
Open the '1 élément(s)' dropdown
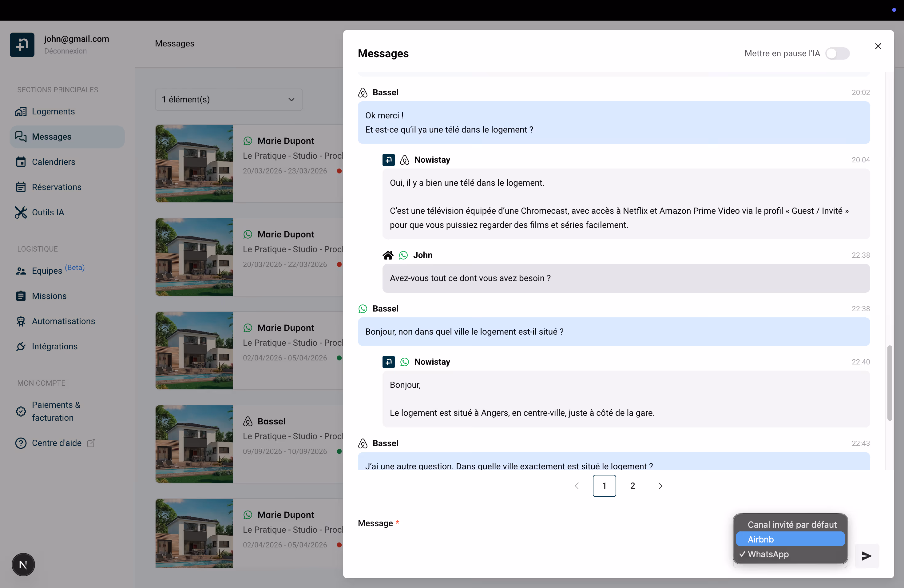[x=228, y=100]
